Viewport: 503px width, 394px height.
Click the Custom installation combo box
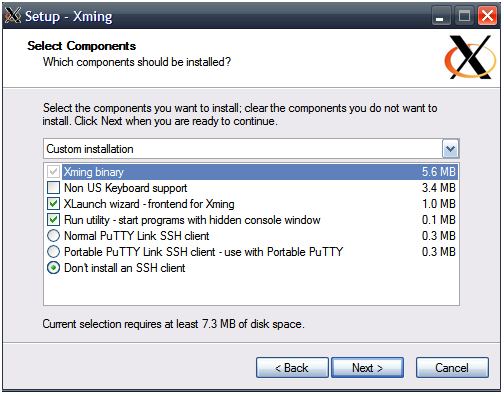tap(251, 149)
